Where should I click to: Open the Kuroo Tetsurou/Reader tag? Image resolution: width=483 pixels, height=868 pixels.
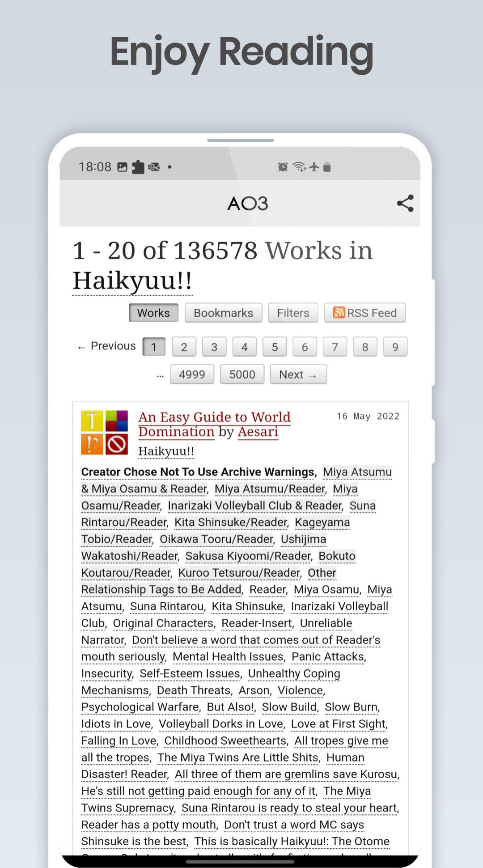coord(239,573)
